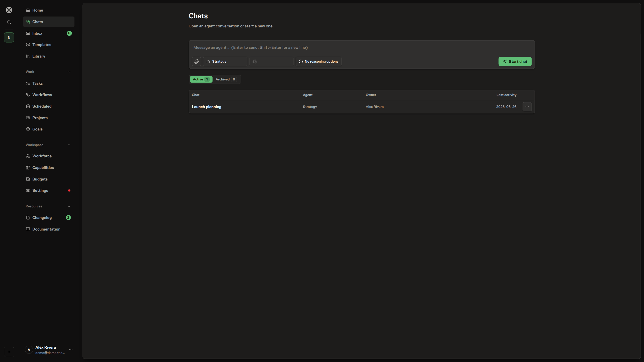Click the 2026-06-26 date cell
Viewport: 644px width, 362px height.
point(506,107)
